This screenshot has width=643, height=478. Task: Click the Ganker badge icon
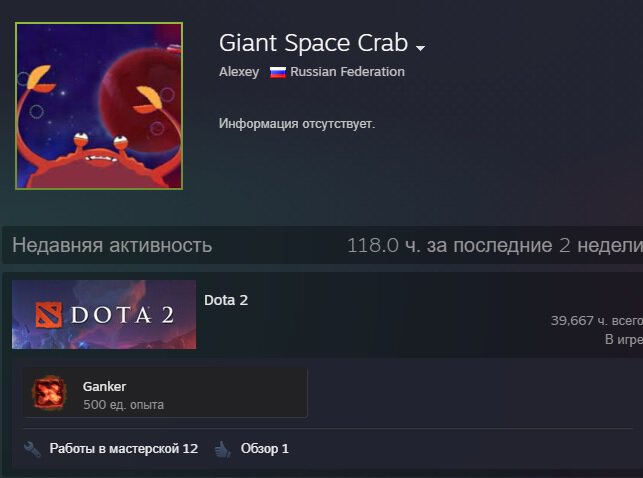(x=49, y=393)
